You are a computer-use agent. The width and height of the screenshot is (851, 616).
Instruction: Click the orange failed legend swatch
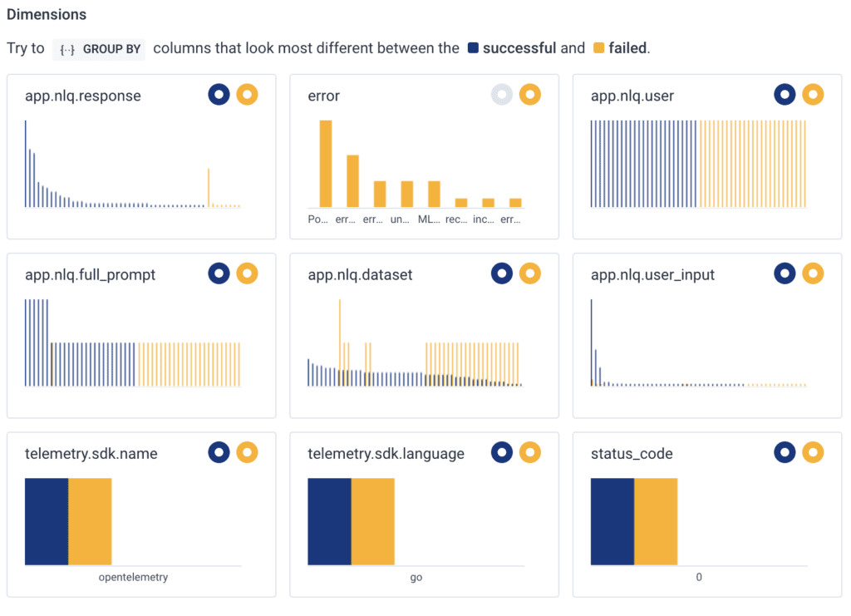[x=599, y=48]
